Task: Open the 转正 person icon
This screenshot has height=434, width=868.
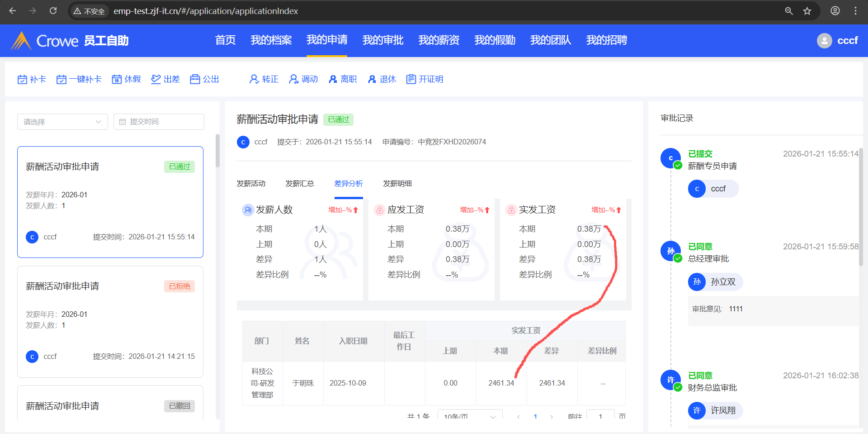Action: 254,80
